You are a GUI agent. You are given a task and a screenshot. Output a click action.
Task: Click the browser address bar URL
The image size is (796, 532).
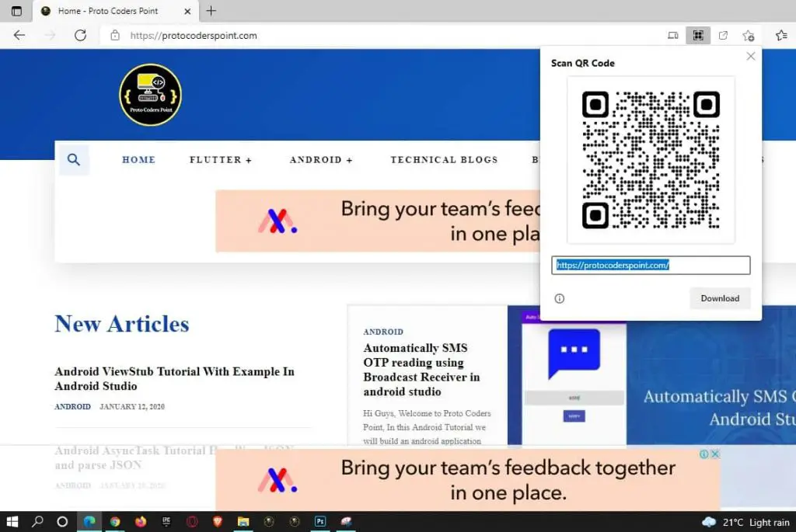[x=194, y=36]
